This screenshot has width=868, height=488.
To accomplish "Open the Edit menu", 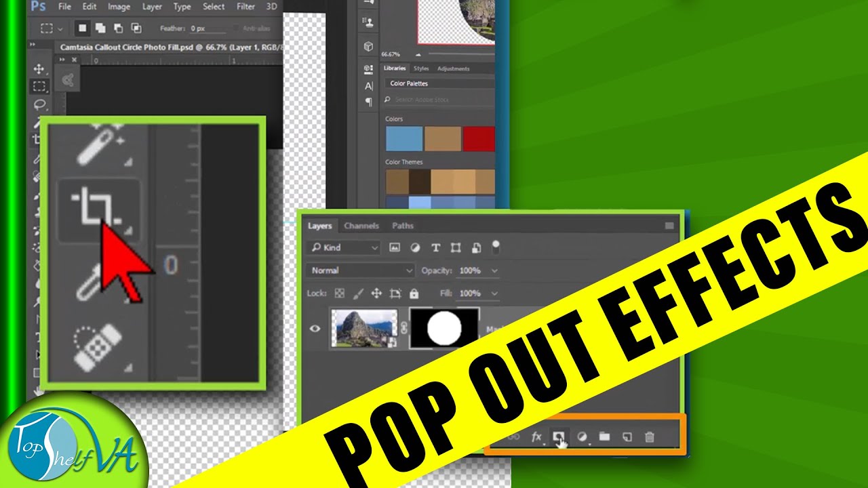I will (x=90, y=7).
